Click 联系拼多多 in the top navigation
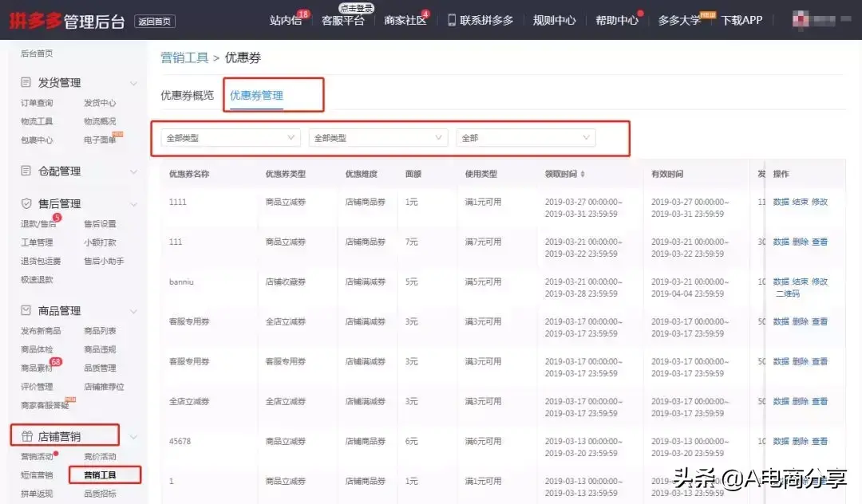862x504 pixels. point(487,20)
